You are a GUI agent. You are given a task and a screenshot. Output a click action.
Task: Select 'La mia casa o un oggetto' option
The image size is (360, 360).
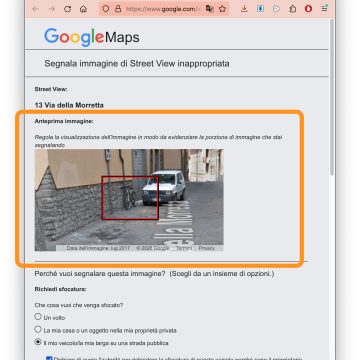point(38,330)
